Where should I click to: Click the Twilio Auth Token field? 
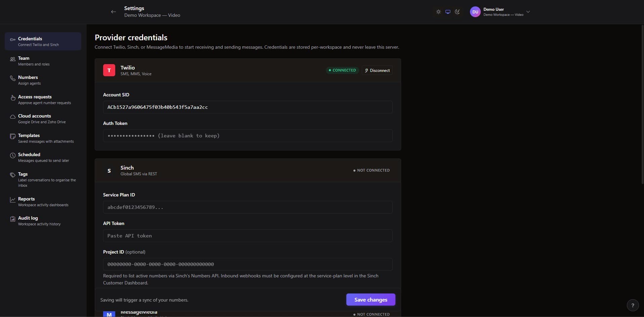248,136
